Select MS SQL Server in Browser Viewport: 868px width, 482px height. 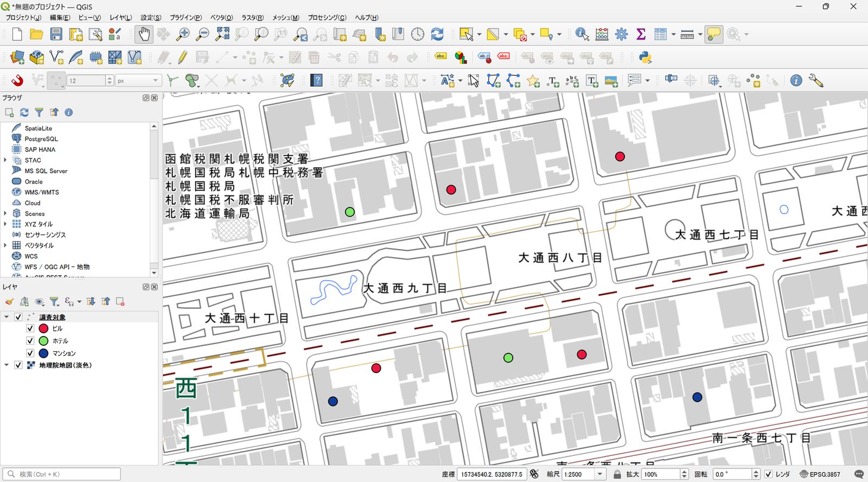point(46,171)
